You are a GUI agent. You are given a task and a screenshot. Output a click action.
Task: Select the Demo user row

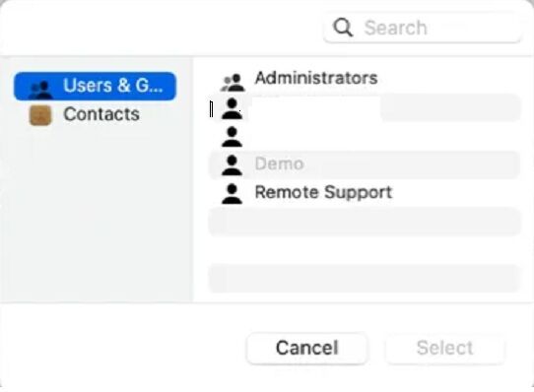(365, 164)
